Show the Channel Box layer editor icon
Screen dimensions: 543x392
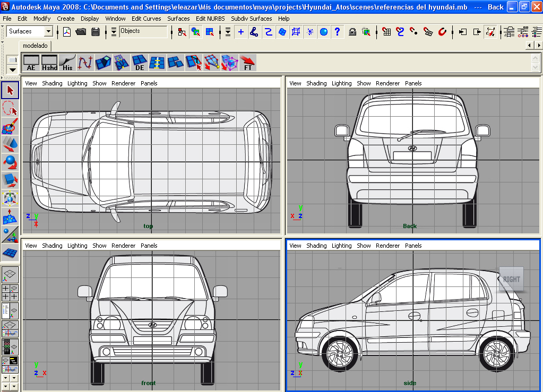[x=537, y=32]
